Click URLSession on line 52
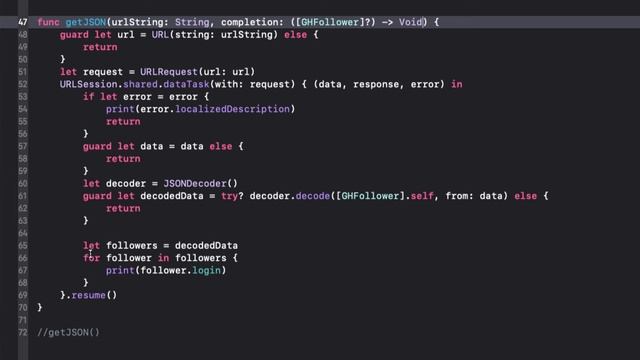Image resolution: width=640 pixels, height=360 pixels. pyautogui.click(x=89, y=84)
